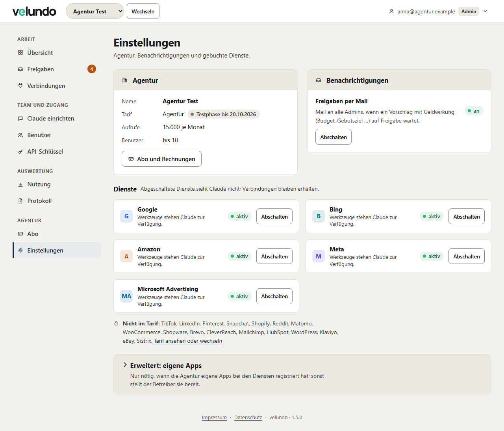This screenshot has height=431, width=504.
Task: Turn off Freigaben per Mail via Abschalten
Action: point(334,137)
